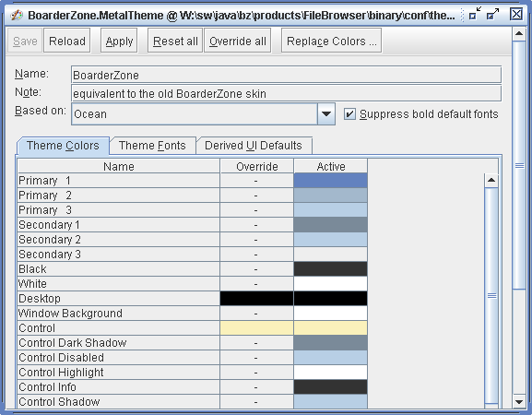Click the maximize window icon in title bar

pos(492,14)
